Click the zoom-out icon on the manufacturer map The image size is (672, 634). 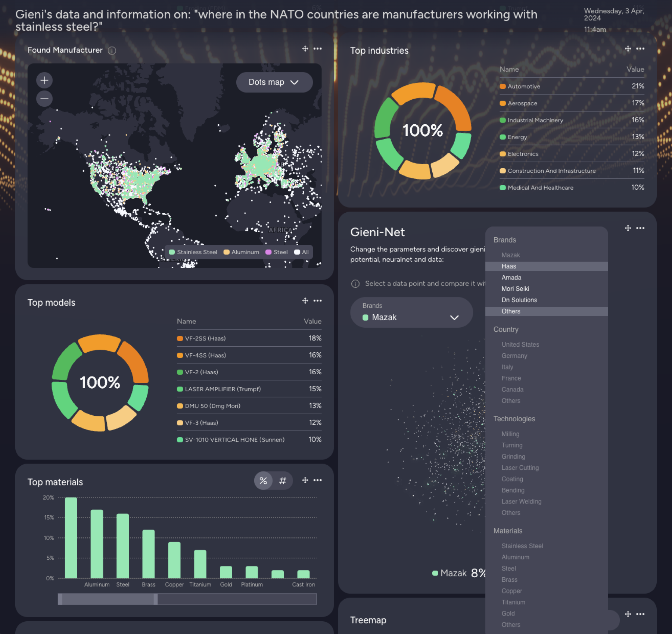[44, 99]
